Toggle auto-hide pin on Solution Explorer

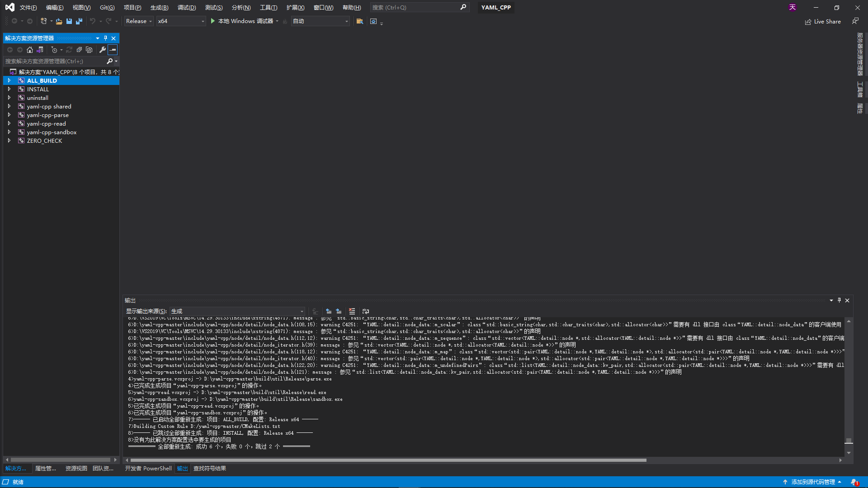tap(105, 38)
